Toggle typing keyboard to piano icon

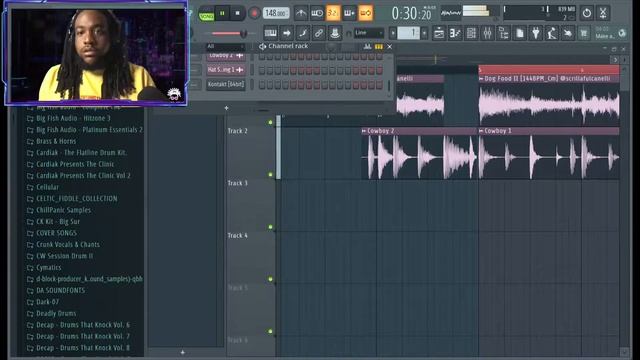tap(270, 33)
